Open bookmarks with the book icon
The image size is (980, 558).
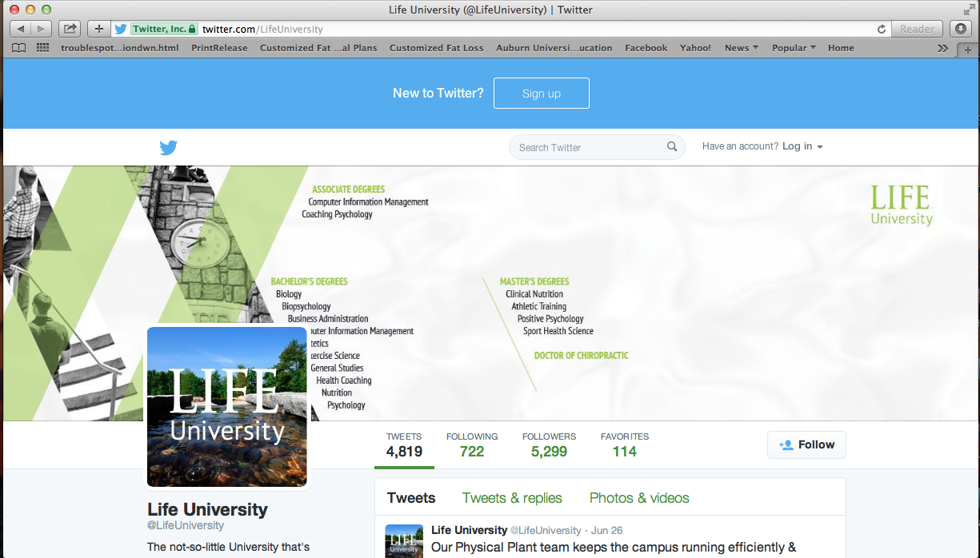tap(18, 48)
